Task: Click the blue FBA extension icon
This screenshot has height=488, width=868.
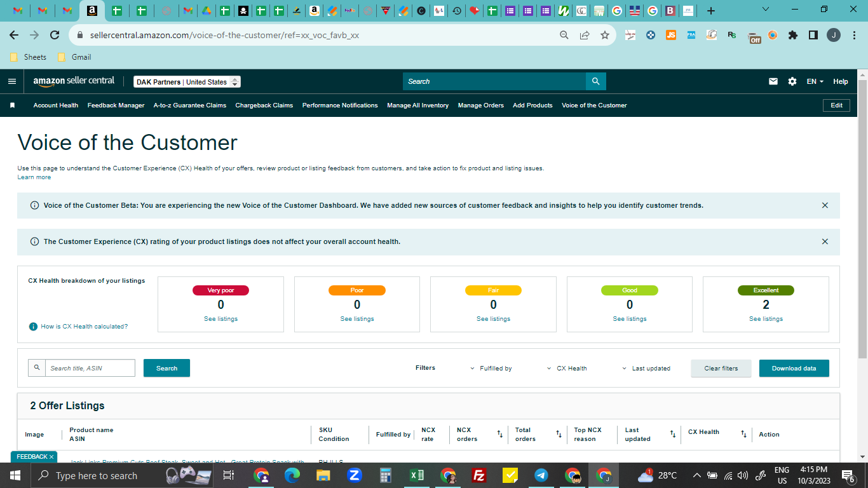Action: (x=691, y=36)
